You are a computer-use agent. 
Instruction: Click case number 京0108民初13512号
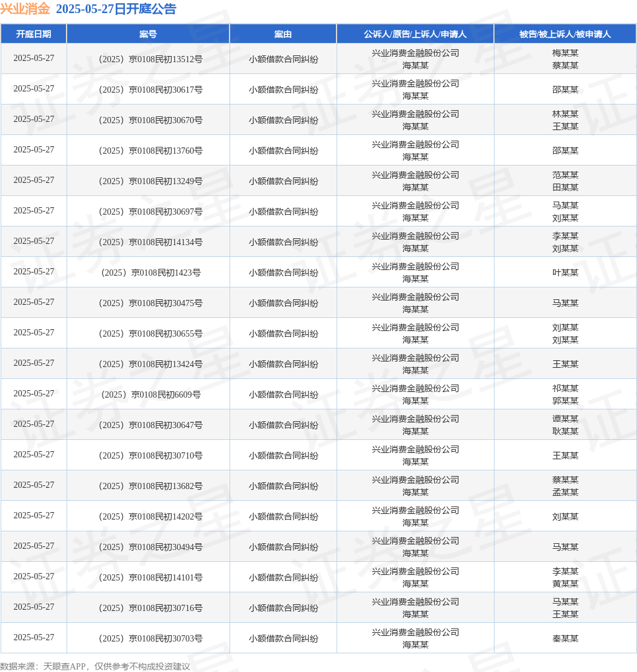click(x=165, y=59)
